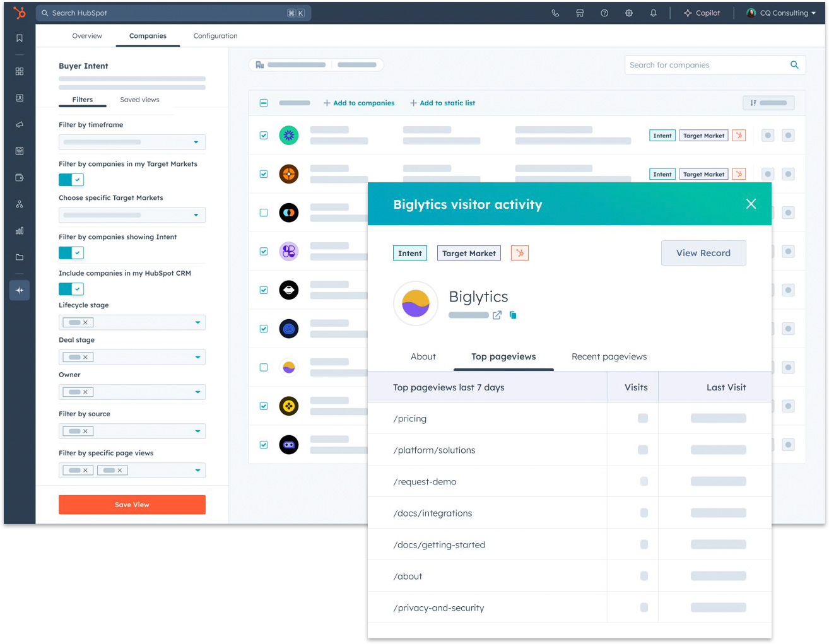Remove the selected Lifecycle stage filter tag

(x=85, y=322)
